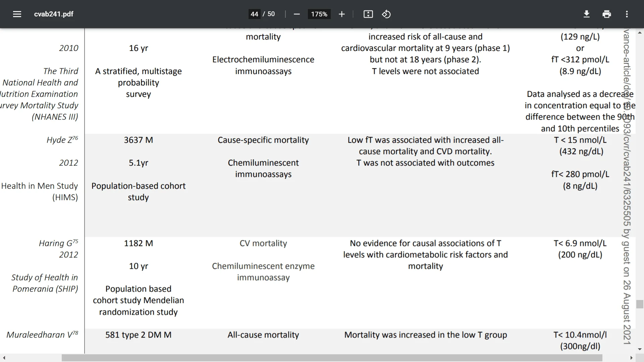The image size is (644, 362).
Task: Click the cell 3637 M
Action: 139,140
